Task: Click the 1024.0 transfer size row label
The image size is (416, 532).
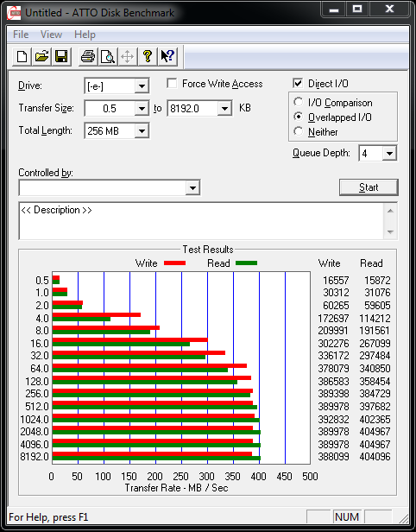Action: (35, 420)
